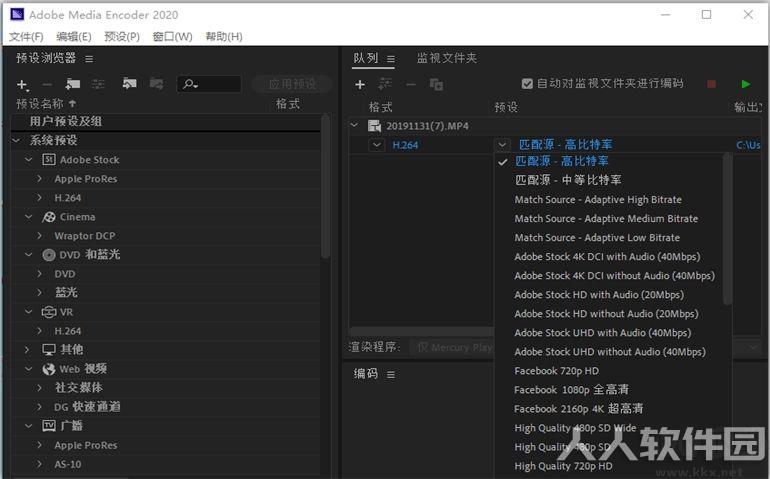Toggle auto-encode watch folders checkbox

coord(527,84)
